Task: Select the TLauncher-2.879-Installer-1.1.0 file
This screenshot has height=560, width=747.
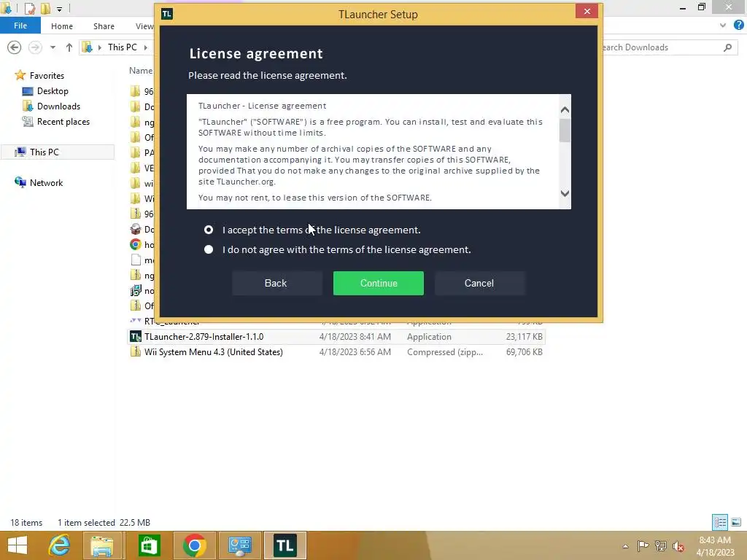Action: coord(336,337)
